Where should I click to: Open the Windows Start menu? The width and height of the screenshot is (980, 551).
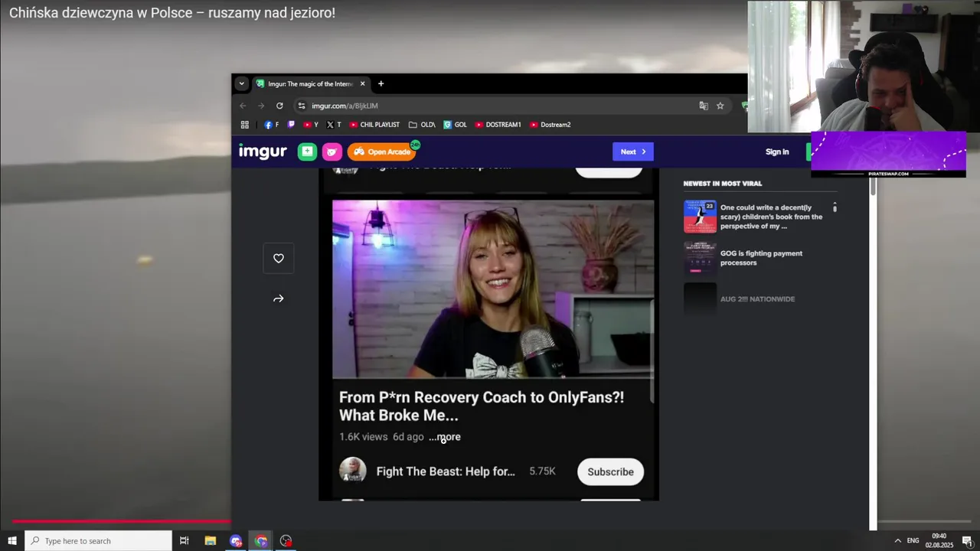pyautogui.click(x=12, y=541)
